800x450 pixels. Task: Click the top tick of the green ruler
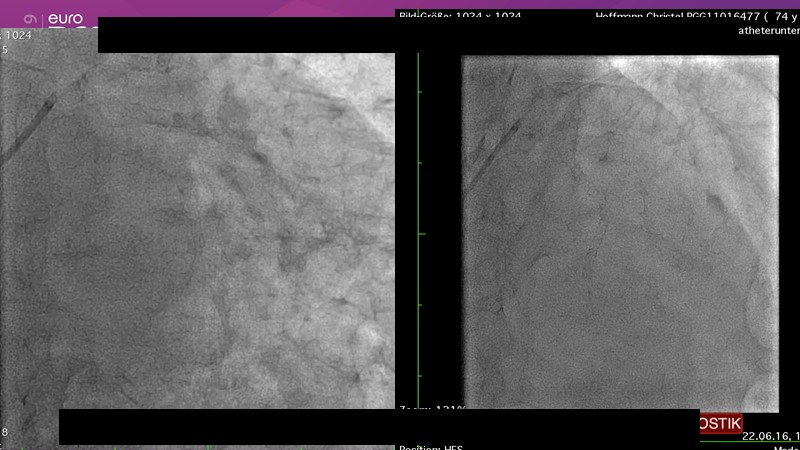pos(422,90)
